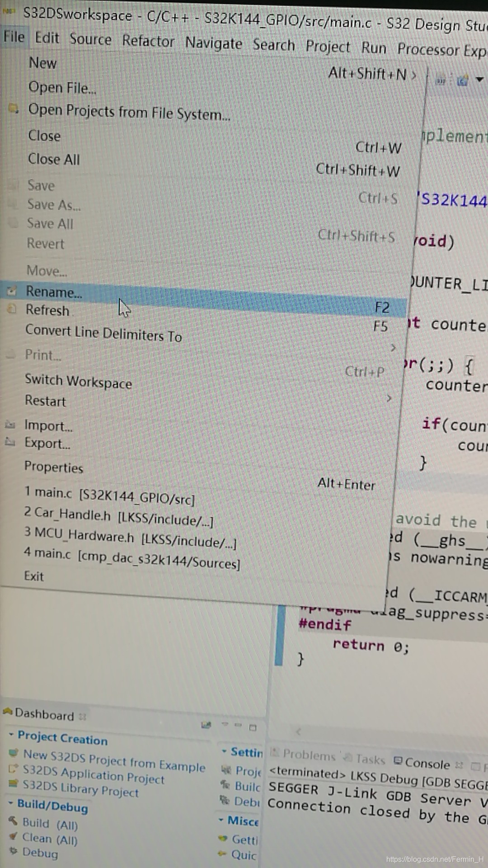
Task: Open the Dashboard view menu triangle
Action: (x=225, y=724)
